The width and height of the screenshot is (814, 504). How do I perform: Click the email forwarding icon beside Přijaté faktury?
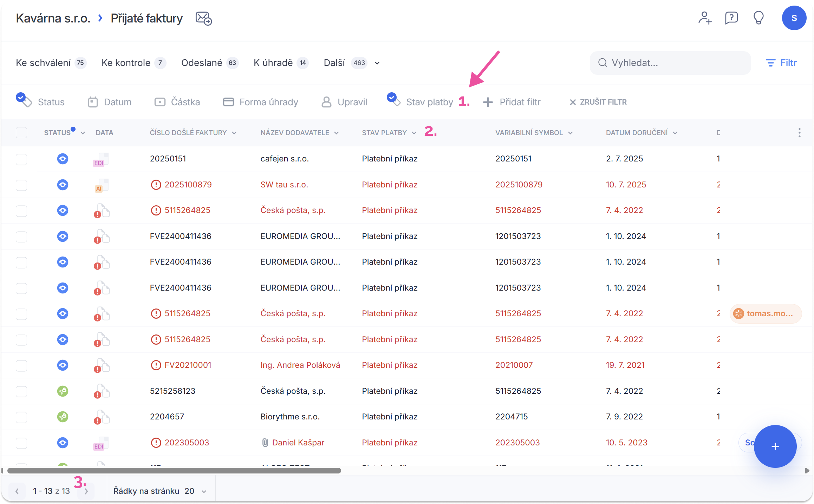204,18
